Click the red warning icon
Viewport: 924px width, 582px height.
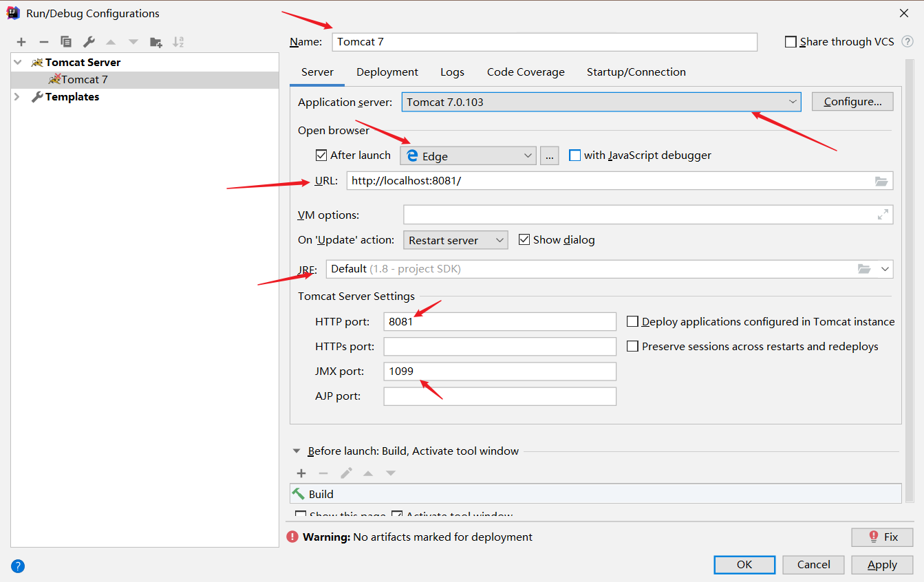pos(293,537)
